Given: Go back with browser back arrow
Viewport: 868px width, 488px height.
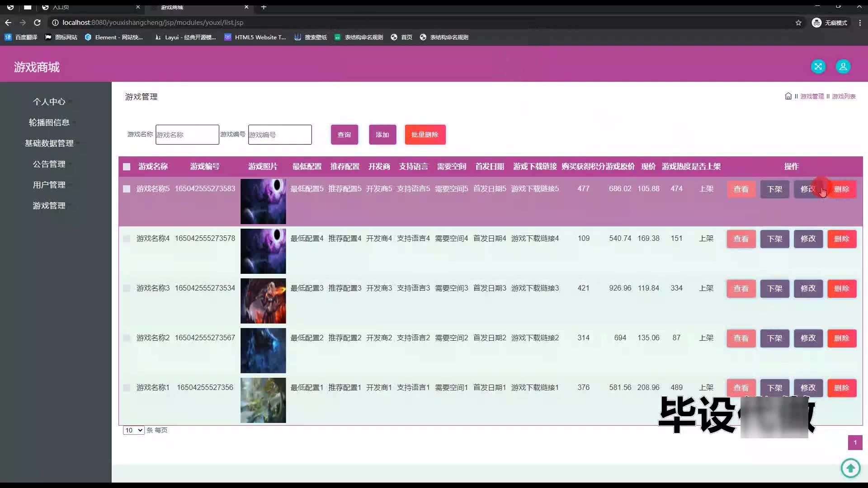Looking at the screenshot, I should pyautogui.click(x=8, y=23).
